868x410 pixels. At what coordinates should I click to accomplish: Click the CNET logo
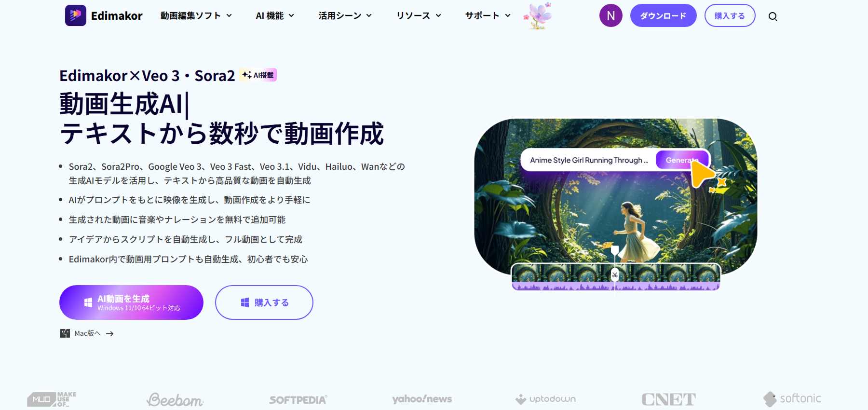point(669,399)
